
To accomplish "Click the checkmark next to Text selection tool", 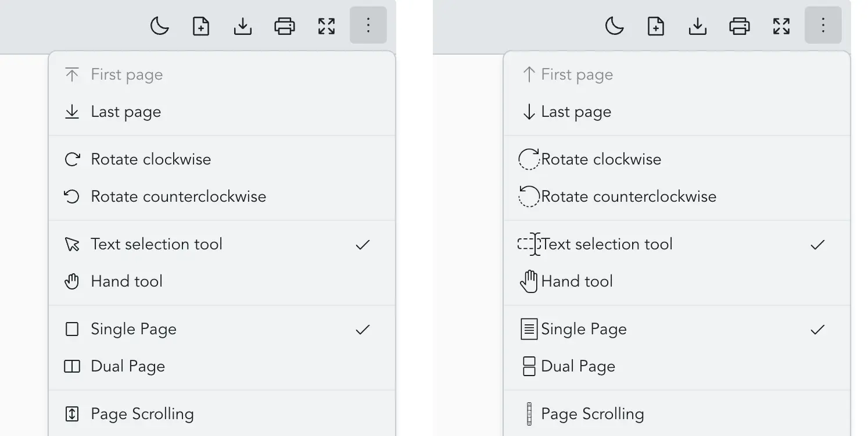I will [x=362, y=244].
